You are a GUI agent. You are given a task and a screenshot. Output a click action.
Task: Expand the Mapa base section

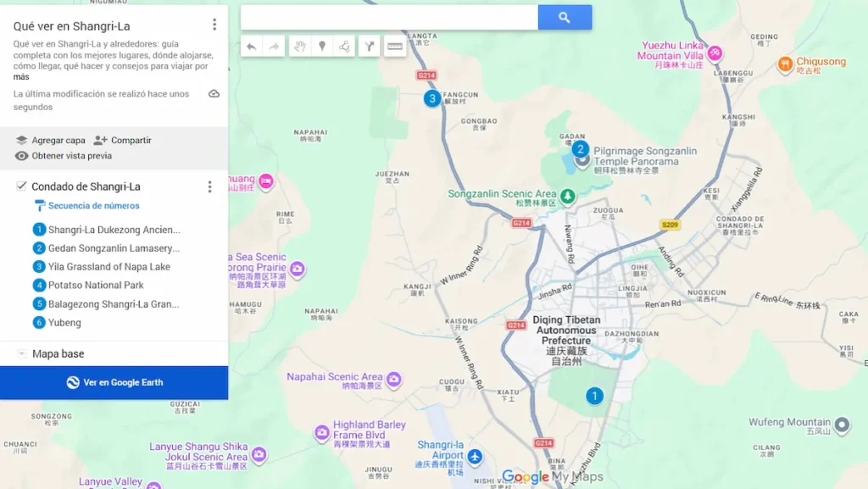click(21, 354)
